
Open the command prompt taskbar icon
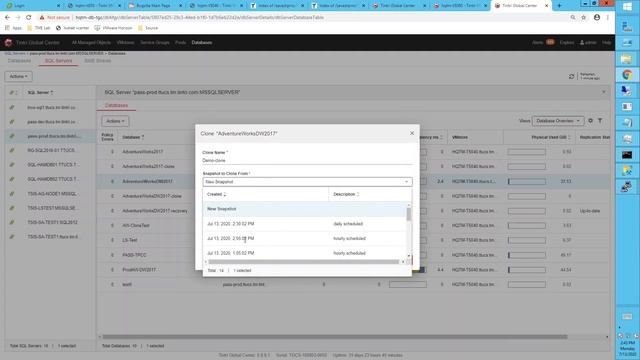[627, 155]
